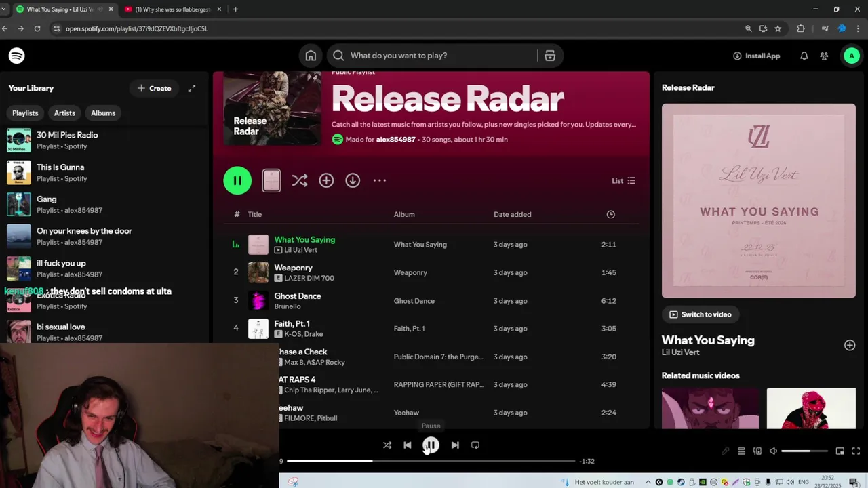Open the Steam tray icon
This screenshot has height=488, width=868.
click(x=681, y=482)
